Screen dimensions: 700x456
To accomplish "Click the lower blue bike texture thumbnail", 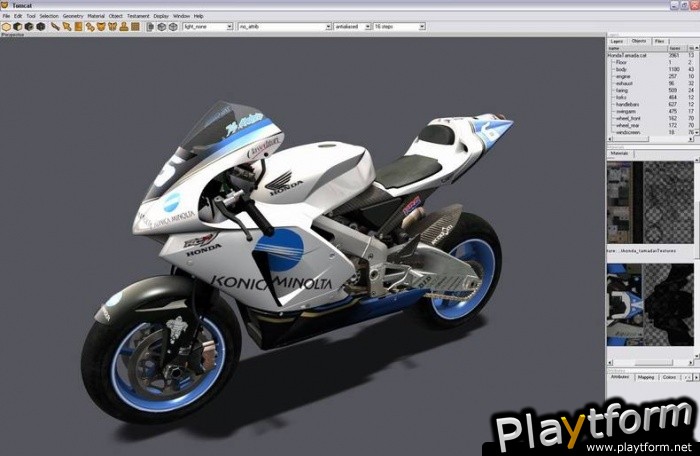I will (650, 305).
